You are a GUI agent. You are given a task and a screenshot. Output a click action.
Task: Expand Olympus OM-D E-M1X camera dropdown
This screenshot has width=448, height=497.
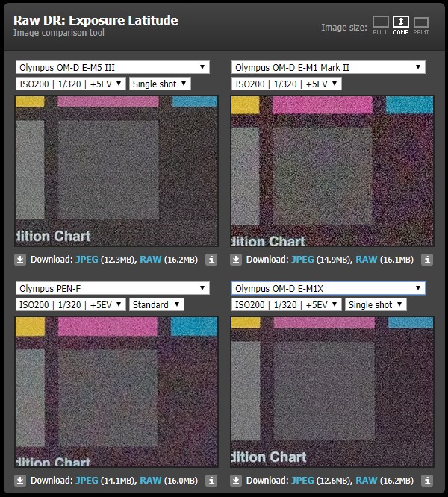(x=328, y=288)
